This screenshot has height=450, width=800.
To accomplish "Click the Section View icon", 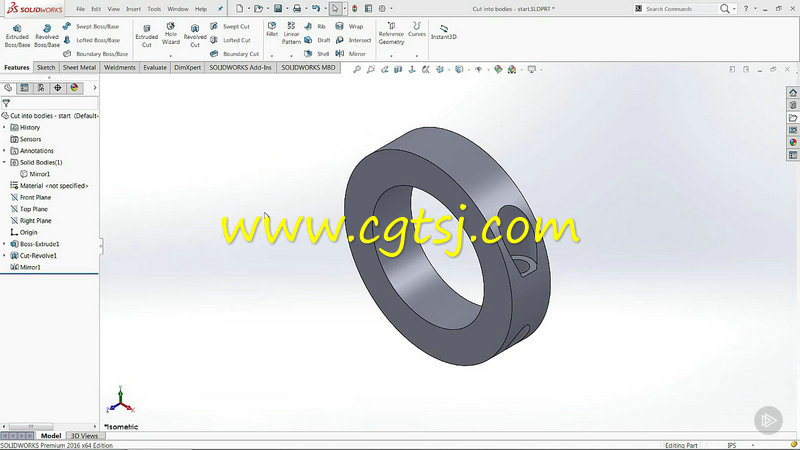I will [398, 69].
